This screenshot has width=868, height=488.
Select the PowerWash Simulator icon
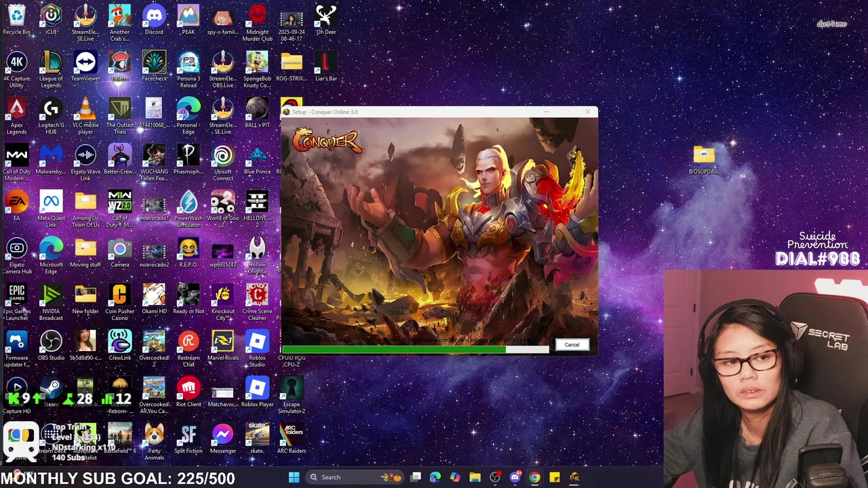pyautogui.click(x=189, y=209)
